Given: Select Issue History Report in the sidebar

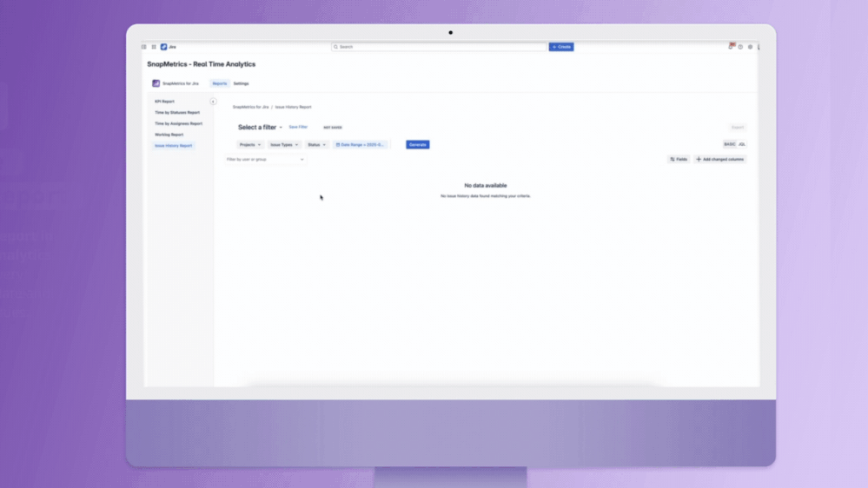Looking at the screenshot, I should (x=173, y=146).
